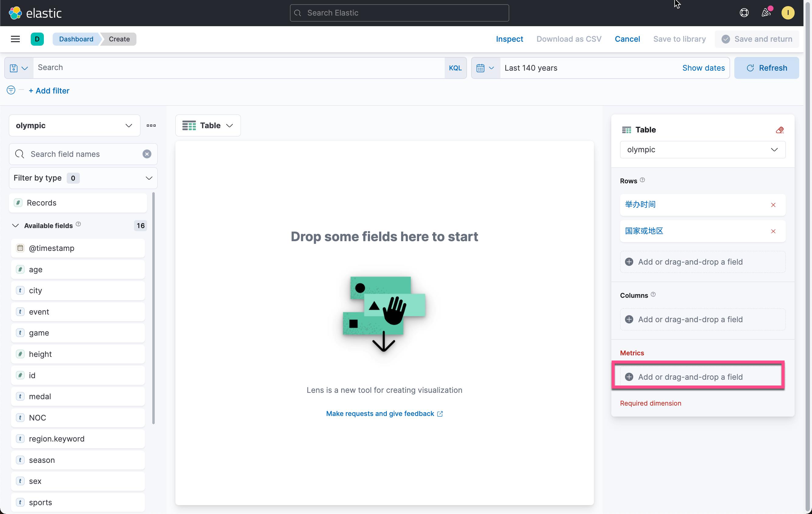This screenshot has width=812, height=514.
Task: Select the Records field
Action: [x=78, y=203]
